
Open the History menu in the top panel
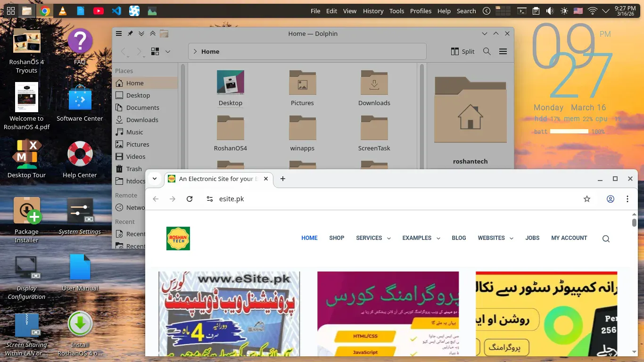click(373, 11)
